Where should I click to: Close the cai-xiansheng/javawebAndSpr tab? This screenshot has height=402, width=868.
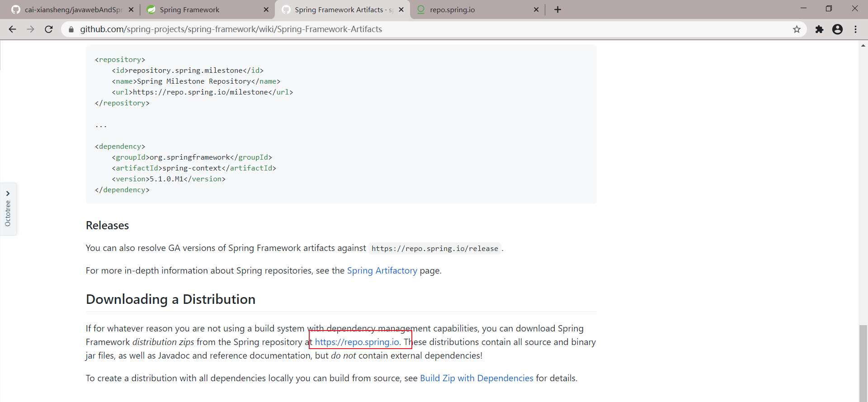[131, 9]
